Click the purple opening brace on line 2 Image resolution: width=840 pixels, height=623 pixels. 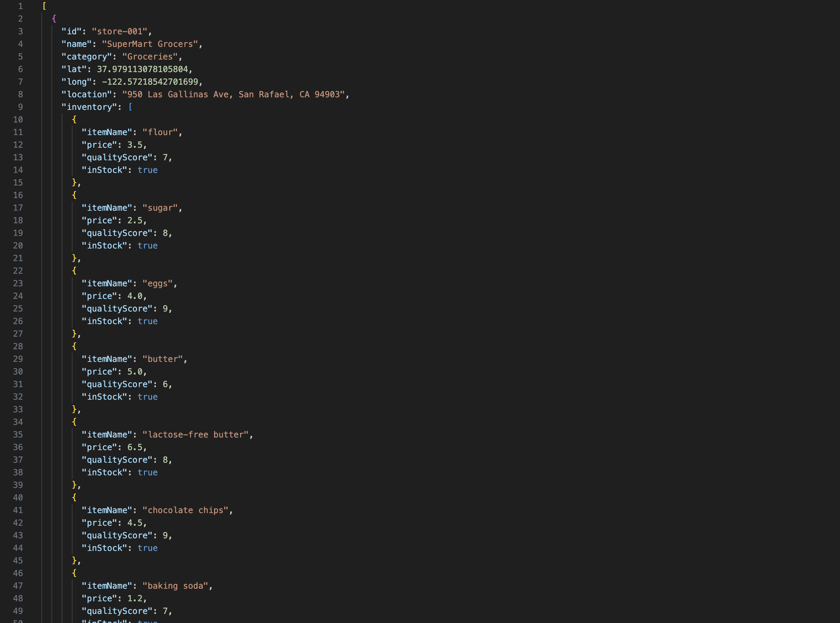54,19
